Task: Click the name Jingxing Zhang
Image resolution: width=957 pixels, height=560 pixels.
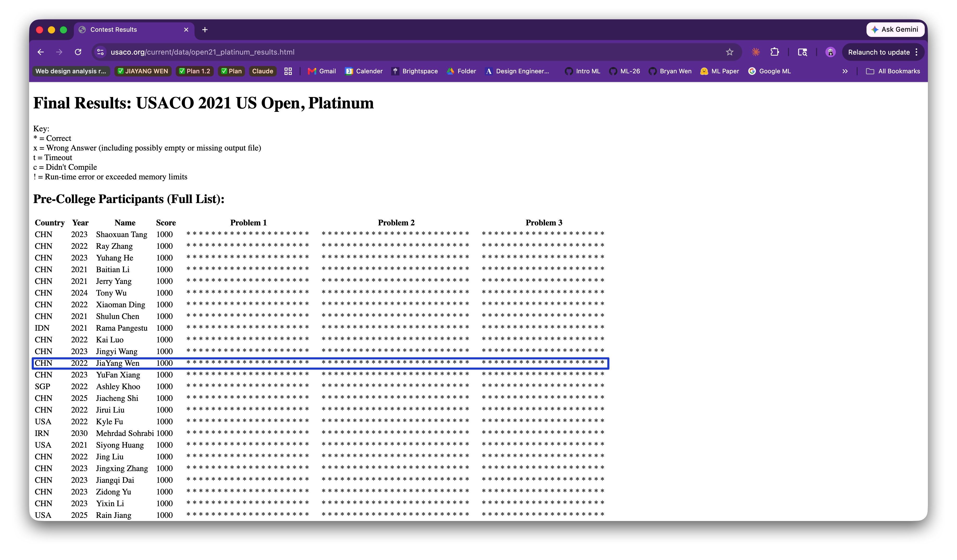Action: coord(122,468)
